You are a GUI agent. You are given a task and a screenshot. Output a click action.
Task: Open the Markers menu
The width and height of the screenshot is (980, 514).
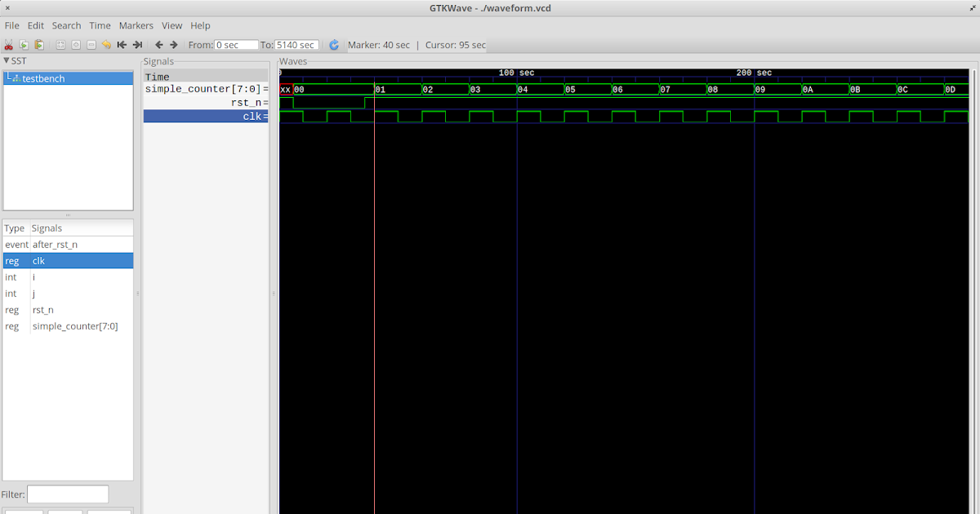tap(136, 25)
